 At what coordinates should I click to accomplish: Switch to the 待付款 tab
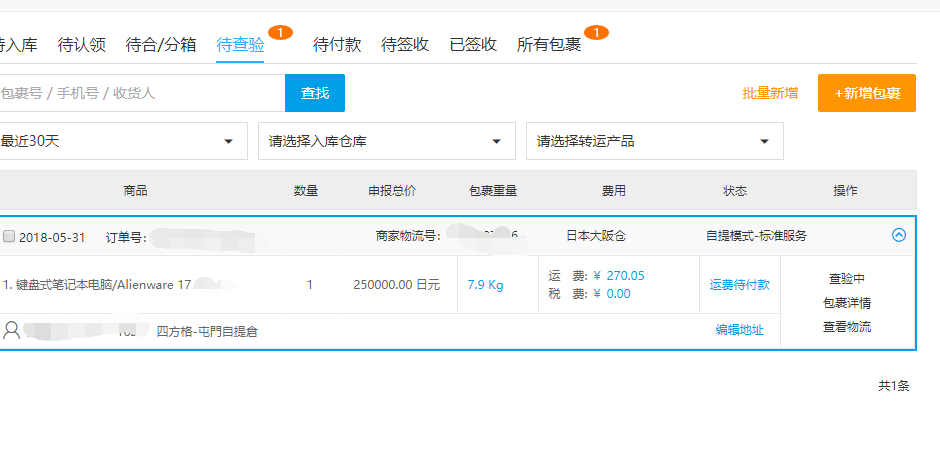click(x=337, y=45)
